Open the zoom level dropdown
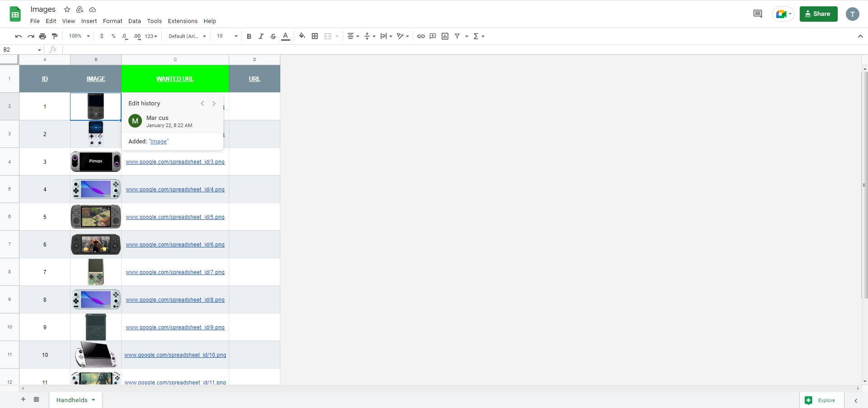 pos(80,36)
